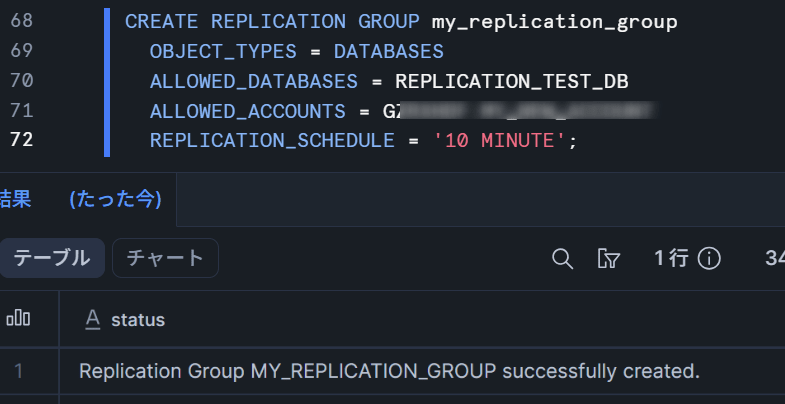The image size is (785, 404).
Task: Place cursor on my_replication_group identifier
Action: point(554,21)
